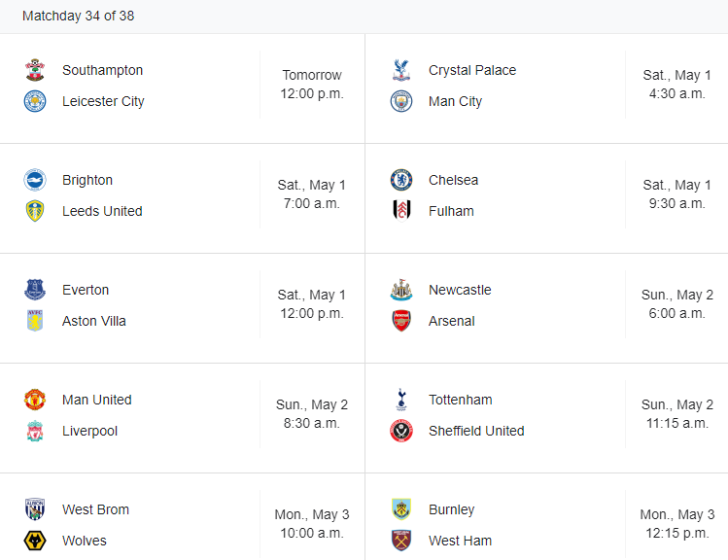Click the Man United club crest
Image resolution: width=728 pixels, height=560 pixels.
coord(35,400)
